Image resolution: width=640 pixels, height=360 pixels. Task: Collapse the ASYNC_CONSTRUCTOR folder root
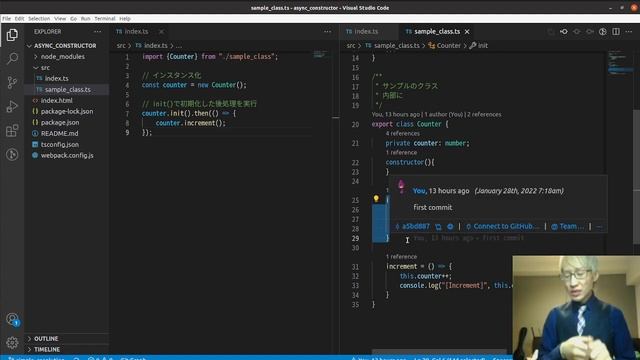65,46
